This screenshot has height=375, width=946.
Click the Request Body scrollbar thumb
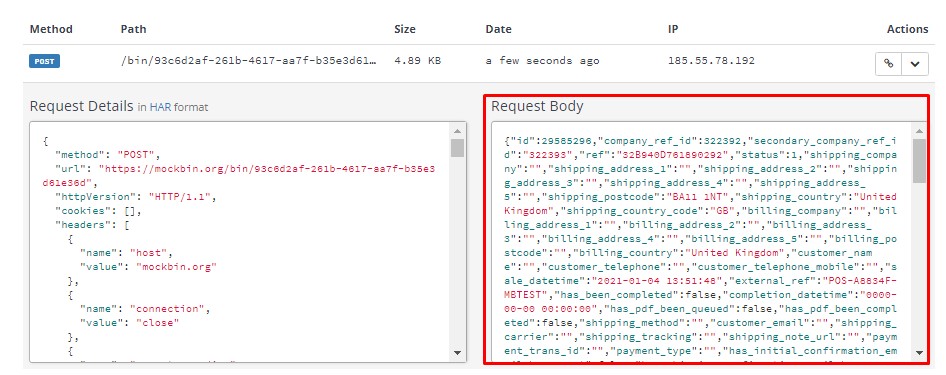pos(919,160)
